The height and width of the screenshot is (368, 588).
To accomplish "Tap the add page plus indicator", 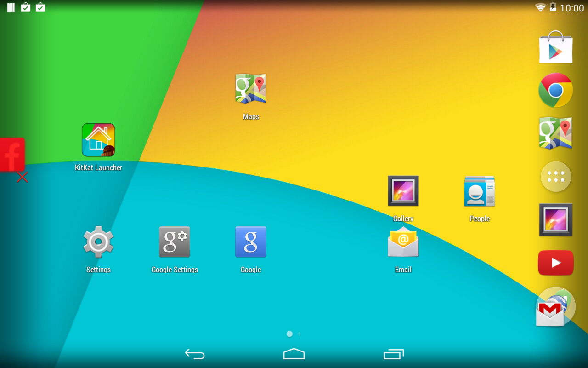I will [299, 334].
